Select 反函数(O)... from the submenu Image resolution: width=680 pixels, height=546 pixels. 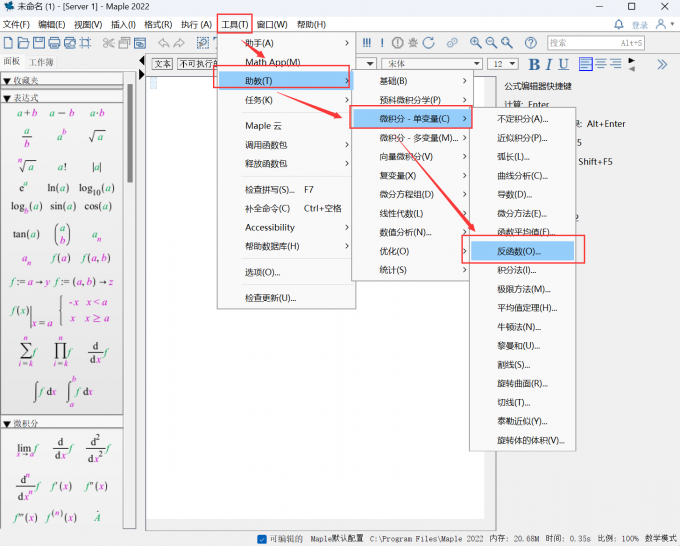(x=517, y=251)
